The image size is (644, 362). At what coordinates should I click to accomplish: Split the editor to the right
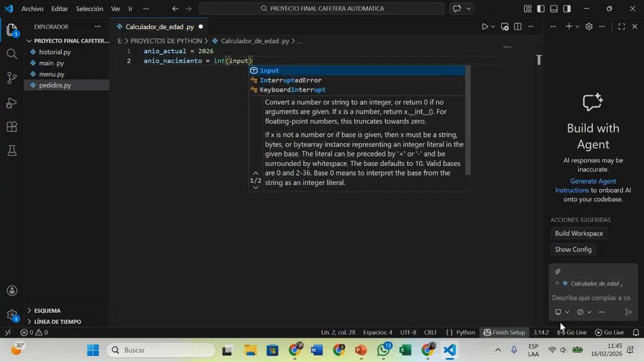pos(518,27)
